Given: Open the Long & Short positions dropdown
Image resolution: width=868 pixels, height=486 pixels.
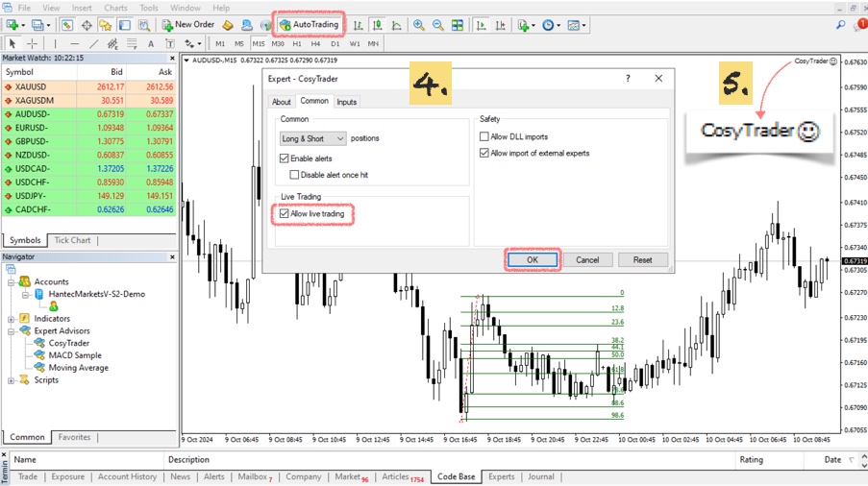Looking at the screenshot, I should (311, 138).
